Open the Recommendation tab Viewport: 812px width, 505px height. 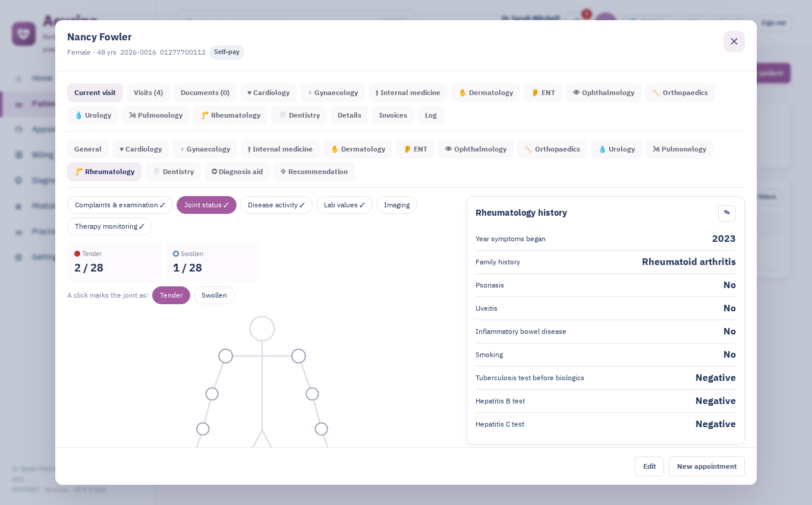coord(314,172)
